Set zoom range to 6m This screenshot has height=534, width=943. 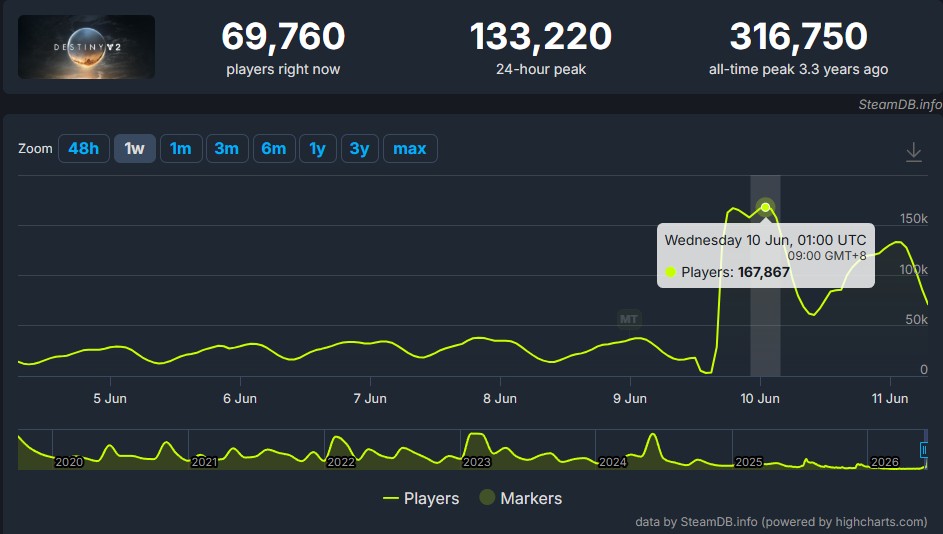pyautogui.click(x=274, y=149)
